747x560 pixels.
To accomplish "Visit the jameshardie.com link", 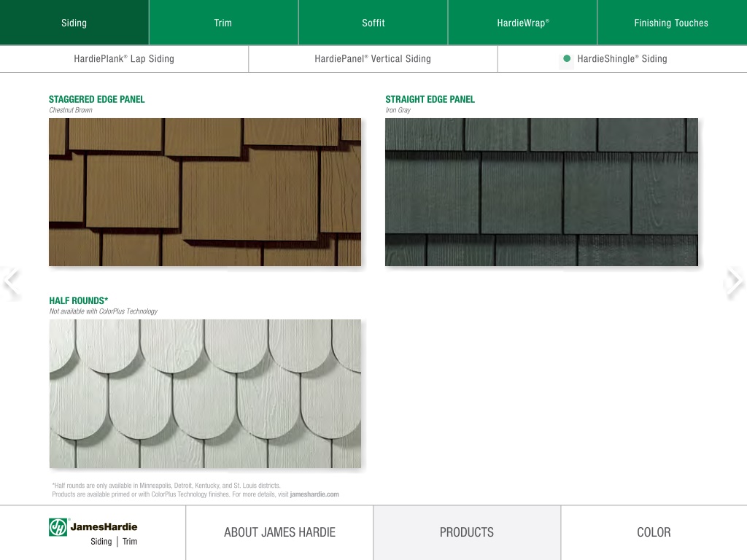I will 314,494.
